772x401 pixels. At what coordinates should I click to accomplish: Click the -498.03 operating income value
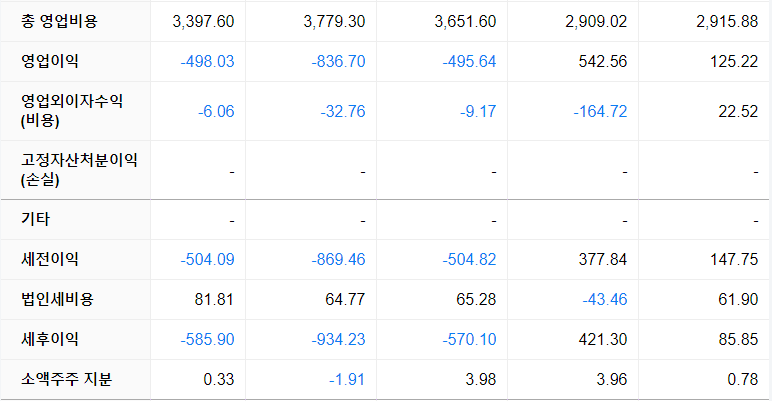coord(207,61)
